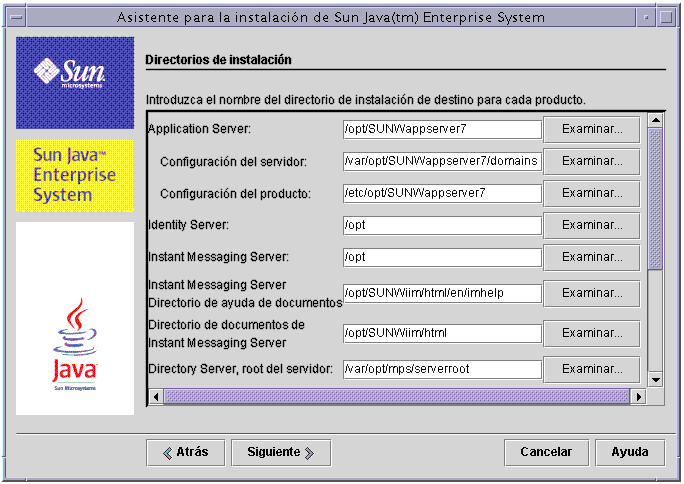
Task: Click the Java coffee cup logo
Action: click(x=75, y=344)
